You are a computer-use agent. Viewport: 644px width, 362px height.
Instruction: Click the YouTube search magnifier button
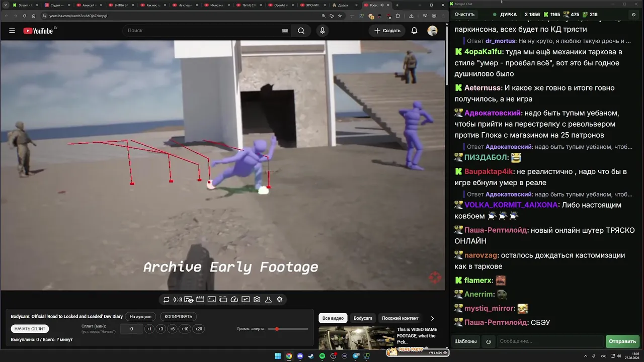301,31
